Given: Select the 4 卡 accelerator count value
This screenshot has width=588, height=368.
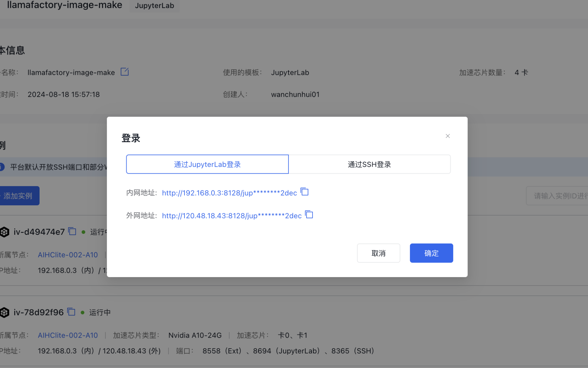Looking at the screenshot, I should point(521,72).
